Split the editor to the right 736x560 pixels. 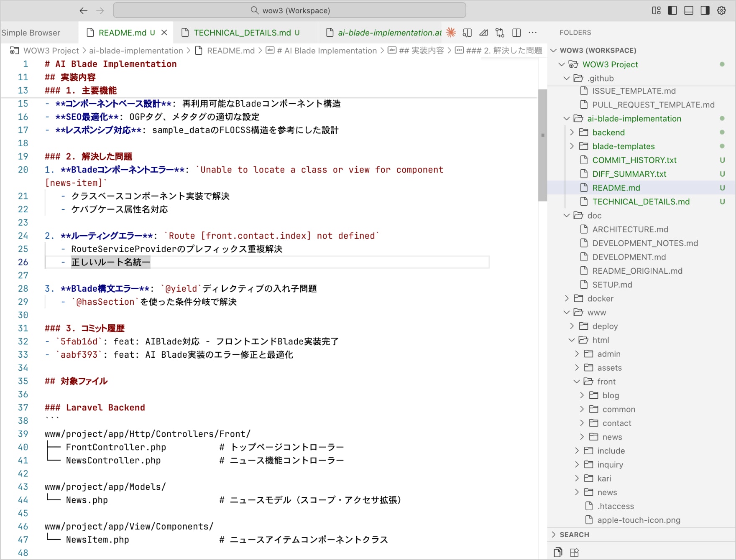[x=516, y=33]
